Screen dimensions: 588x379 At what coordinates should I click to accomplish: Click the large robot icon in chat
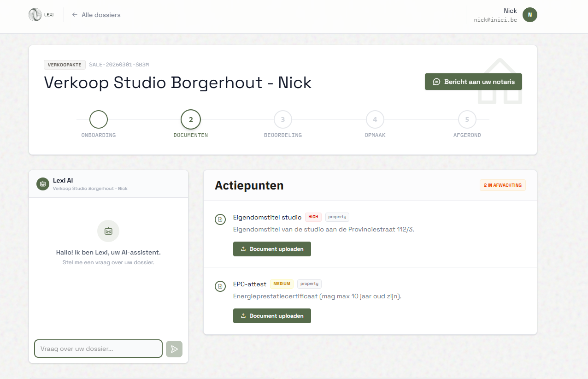click(x=108, y=231)
